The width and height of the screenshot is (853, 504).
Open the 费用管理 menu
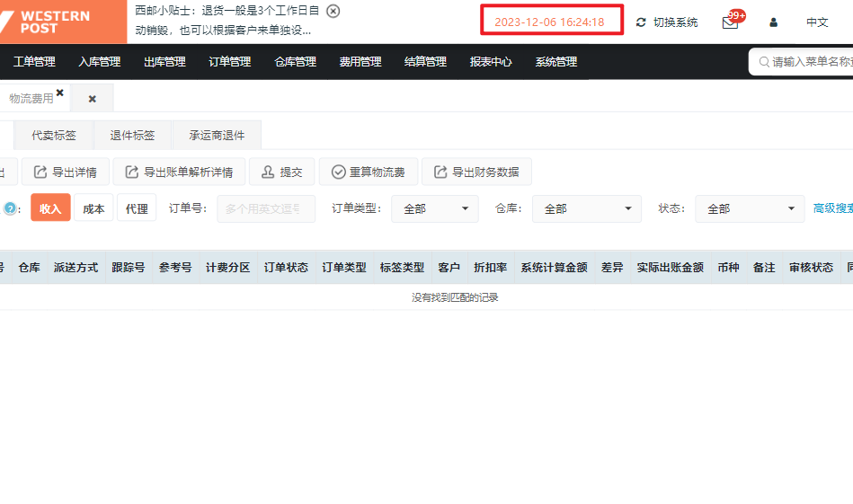click(x=360, y=62)
